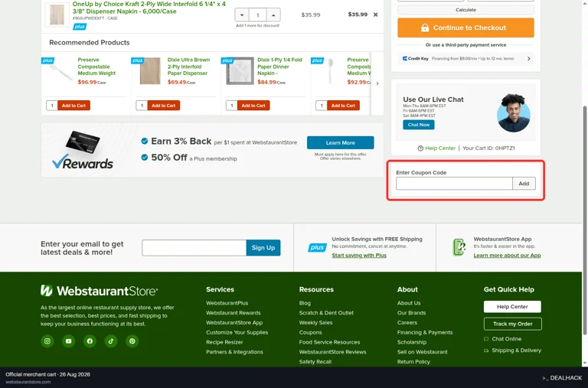Add Dixie Ultra Brown dispenser napkin to cart
Image resolution: width=588 pixels, height=388 pixels.
[x=164, y=106]
